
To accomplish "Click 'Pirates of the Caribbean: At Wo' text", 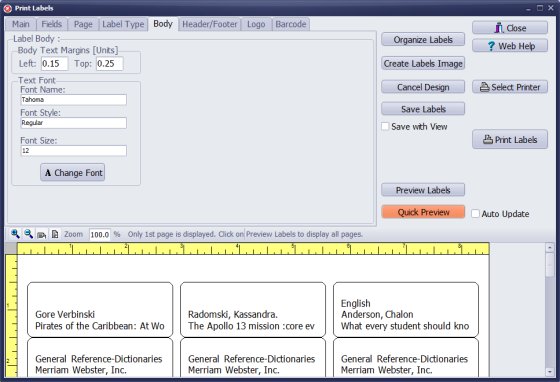I will [x=100, y=326].
